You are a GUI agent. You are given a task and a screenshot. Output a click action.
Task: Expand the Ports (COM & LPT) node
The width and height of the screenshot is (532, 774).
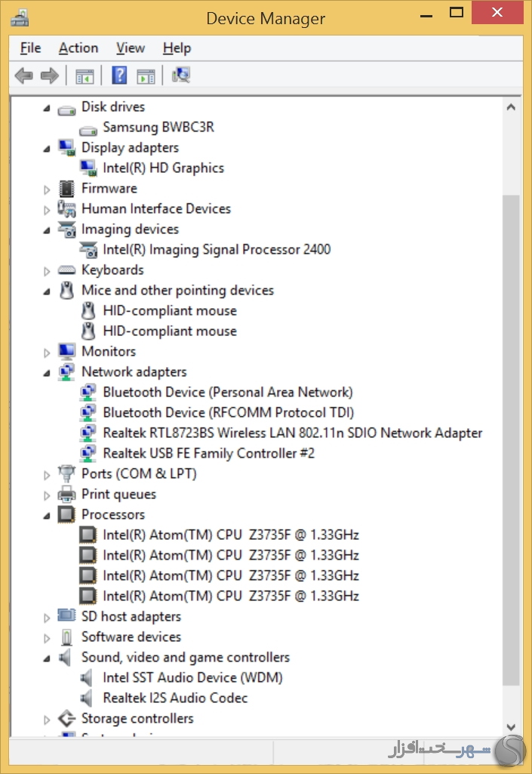(x=46, y=475)
